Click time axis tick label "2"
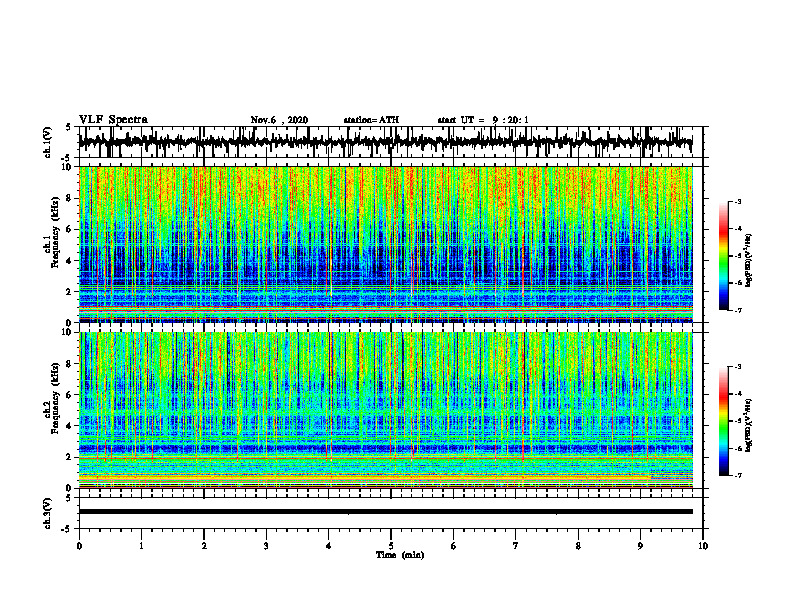Screen dimensions: 792x612 204,546
